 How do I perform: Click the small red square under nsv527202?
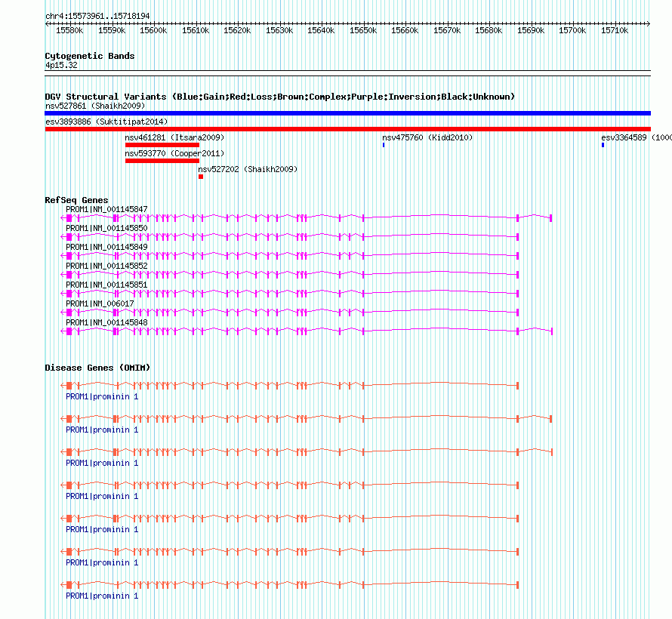201,177
